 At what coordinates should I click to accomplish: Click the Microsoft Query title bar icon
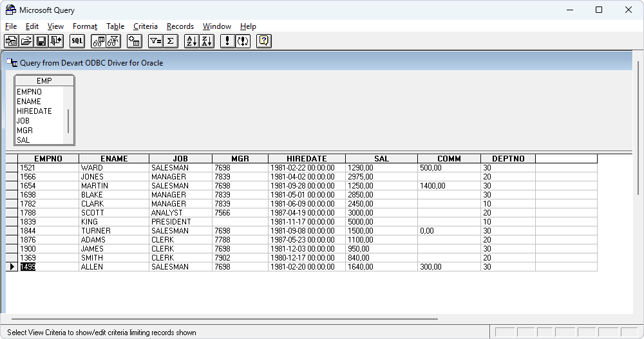pyautogui.click(x=10, y=10)
